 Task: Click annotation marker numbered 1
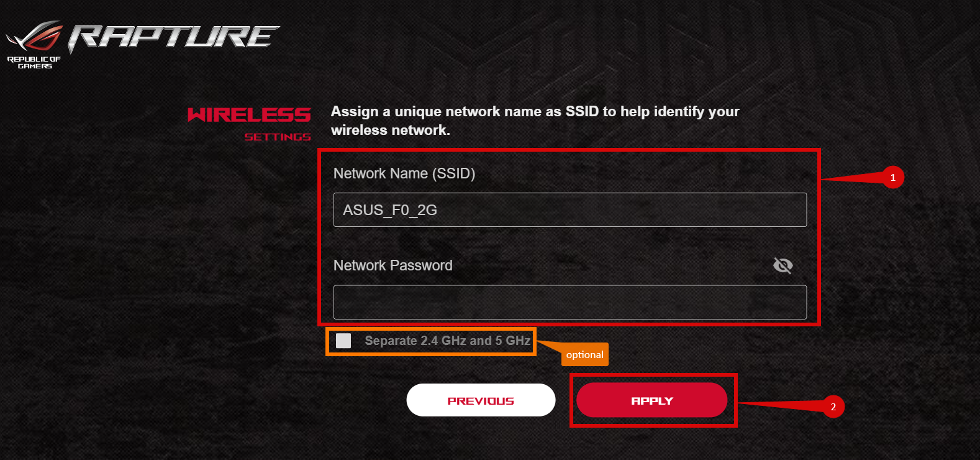tap(893, 177)
